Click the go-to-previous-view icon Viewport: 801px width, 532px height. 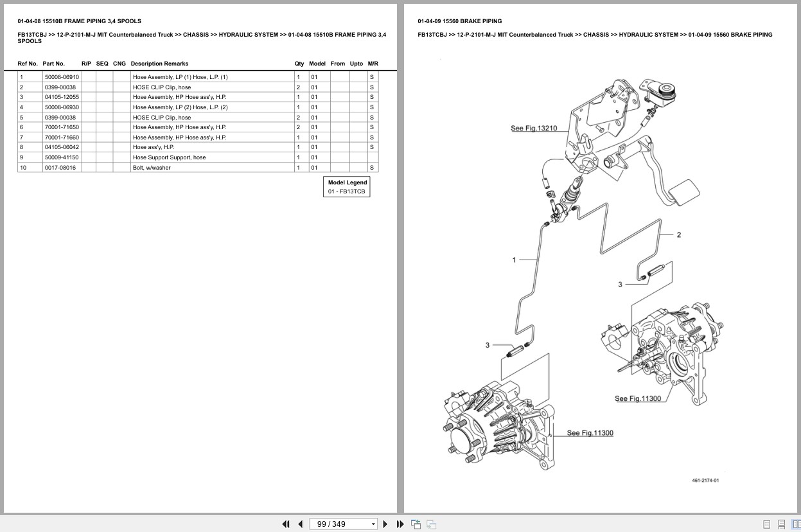[x=416, y=524]
